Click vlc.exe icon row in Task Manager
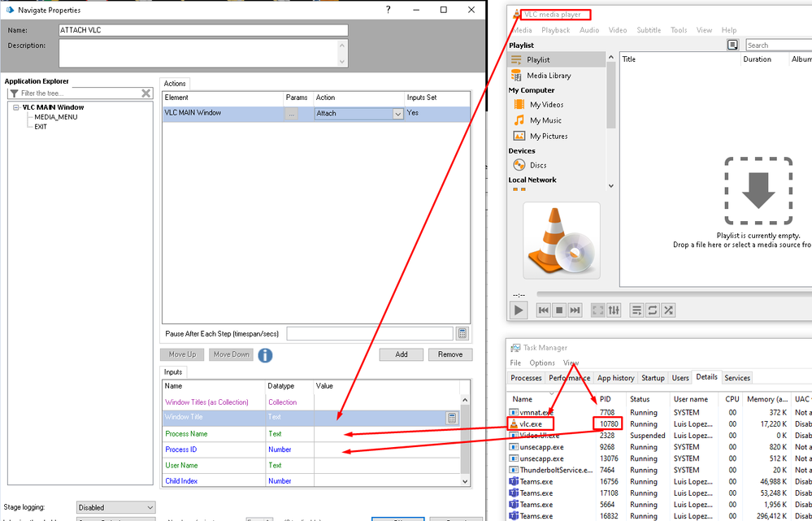 [x=515, y=424]
